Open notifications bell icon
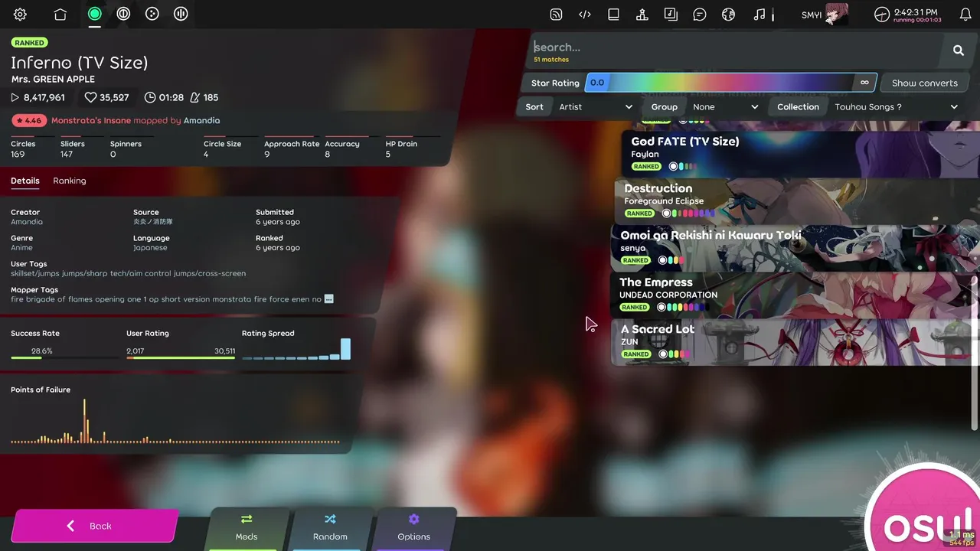The width and height of the screenshot is (980, 551). 965,14
